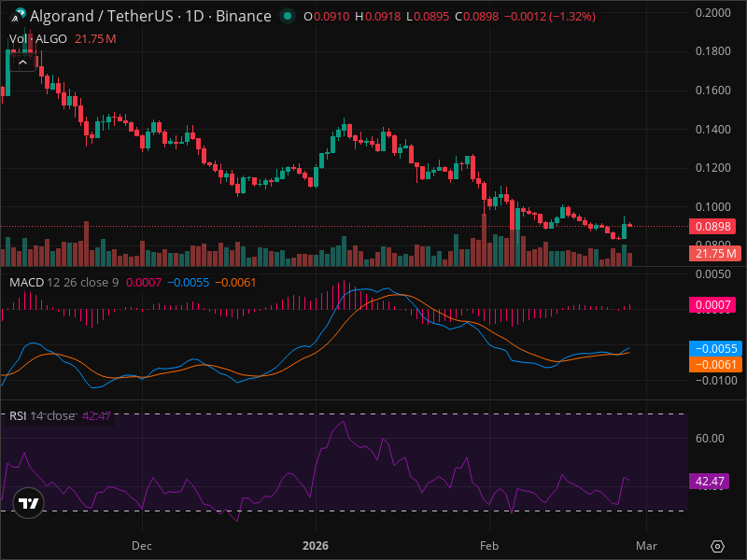Open chart settings gear icon

click(717, 546)
